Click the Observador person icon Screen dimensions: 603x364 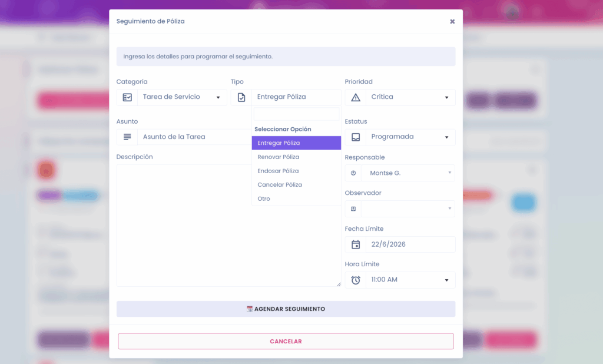[353, 209]
